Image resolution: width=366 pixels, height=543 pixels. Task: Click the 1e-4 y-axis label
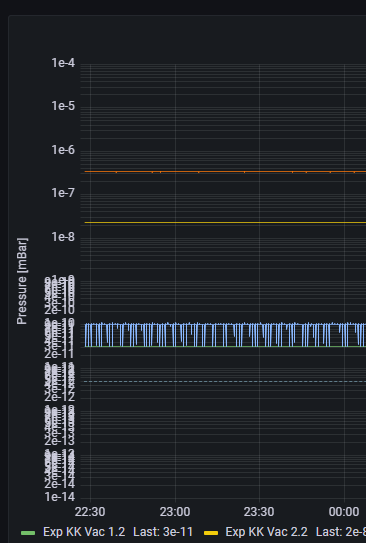[x=63, y=63]
